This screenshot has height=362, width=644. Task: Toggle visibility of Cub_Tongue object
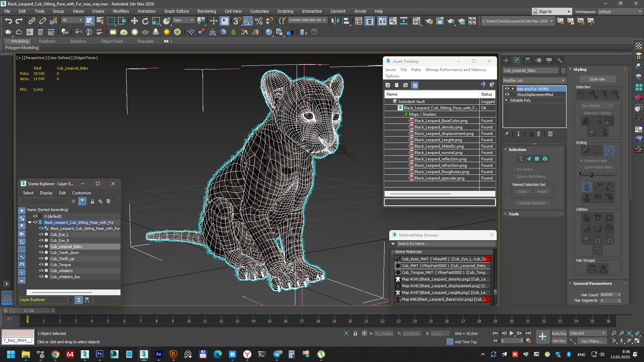pyautogui.click(x=41, y=265)
